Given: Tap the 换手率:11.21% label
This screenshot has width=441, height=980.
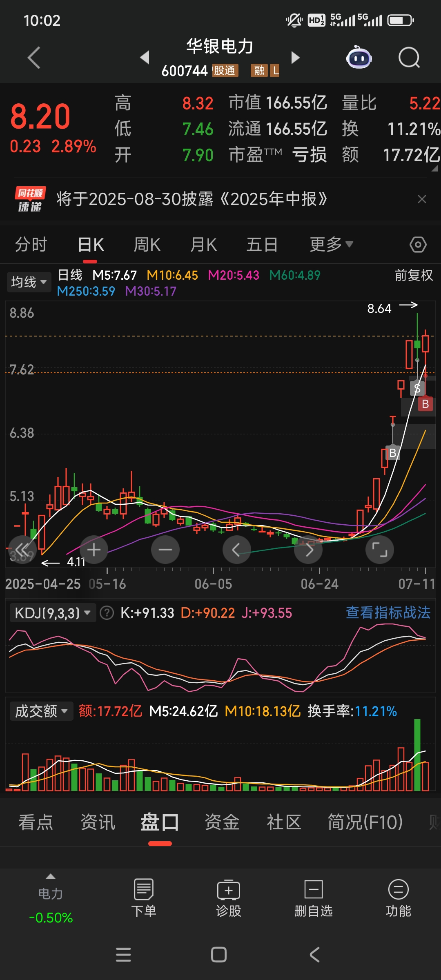Looking at the screenshot, I should (x=352, y=711).
